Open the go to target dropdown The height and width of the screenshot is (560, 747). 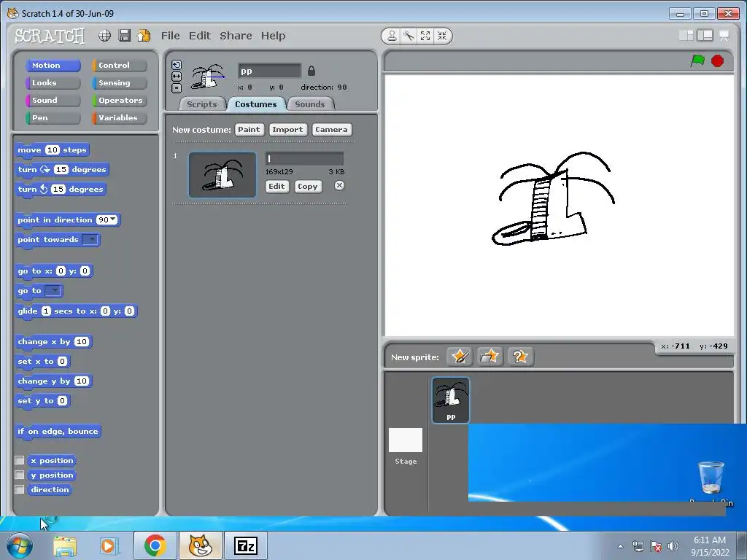tap(53, 290)
